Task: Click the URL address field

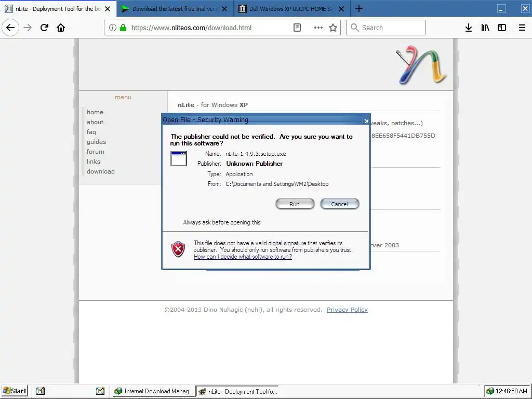Action: click(x=191, y=28)
